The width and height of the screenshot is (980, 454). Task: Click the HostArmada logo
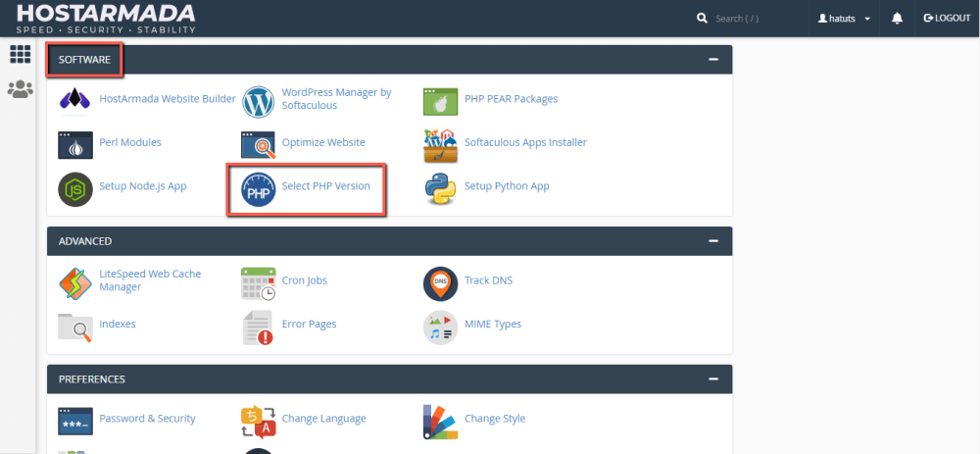click(106, 19)
